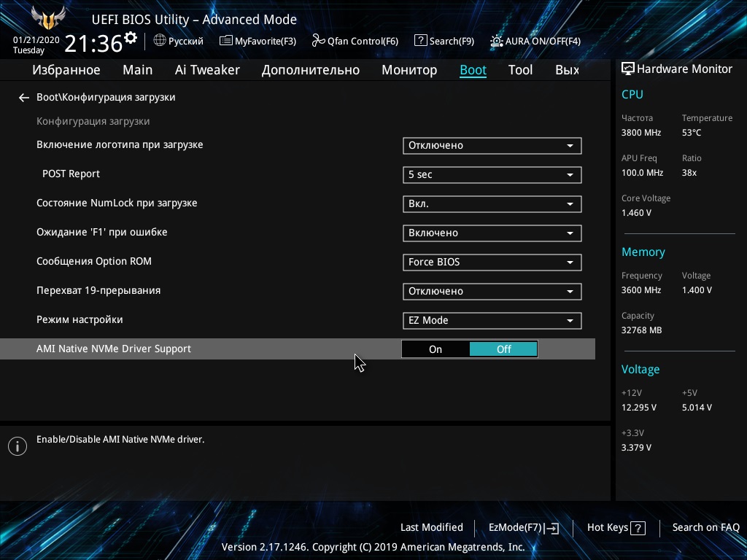
Task: Click the EzMode exit arrow icon
Action: pyautogui.click(x=551, y=528)
